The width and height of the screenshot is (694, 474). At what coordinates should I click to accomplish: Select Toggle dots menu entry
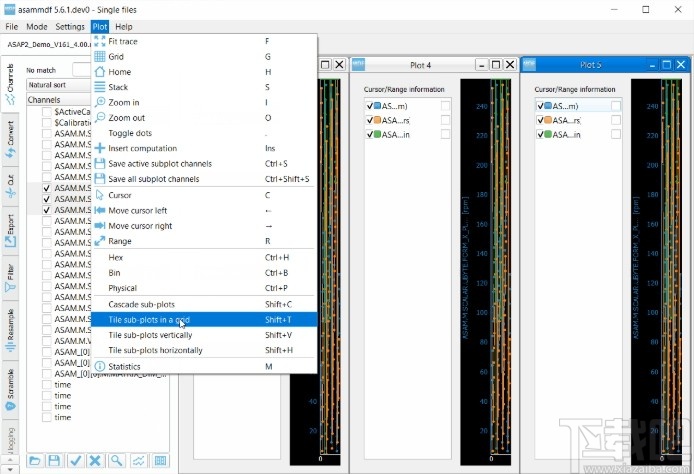point(204,133)
